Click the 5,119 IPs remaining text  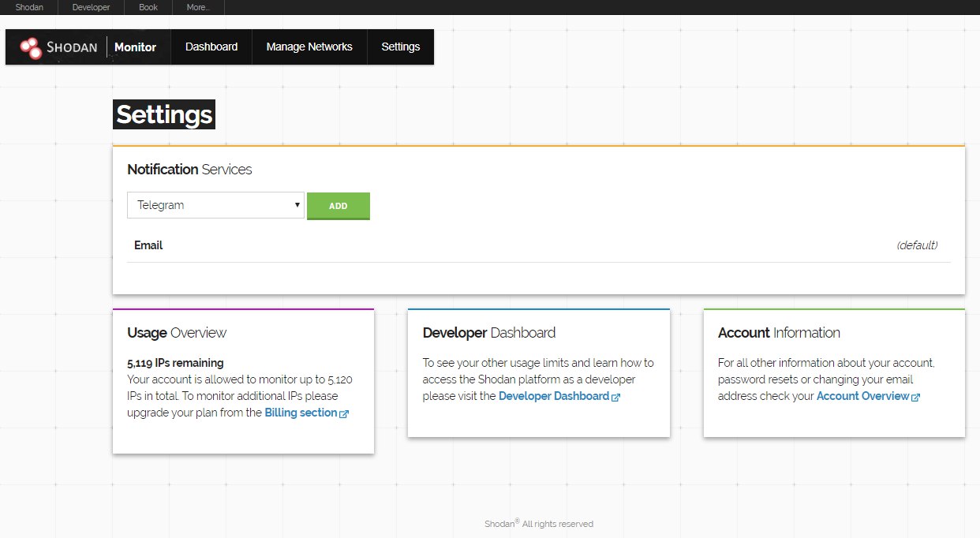(175, 363)
